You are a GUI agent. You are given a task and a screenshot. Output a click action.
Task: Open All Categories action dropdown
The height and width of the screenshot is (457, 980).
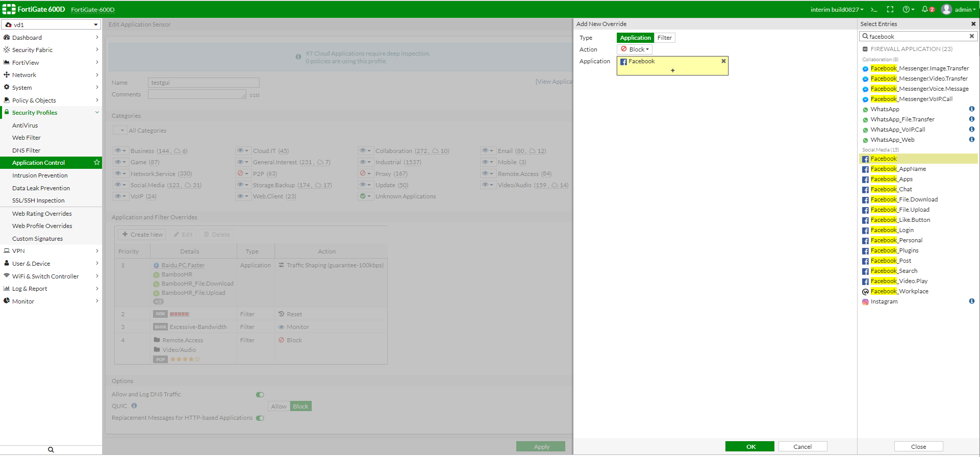[120, 131]
